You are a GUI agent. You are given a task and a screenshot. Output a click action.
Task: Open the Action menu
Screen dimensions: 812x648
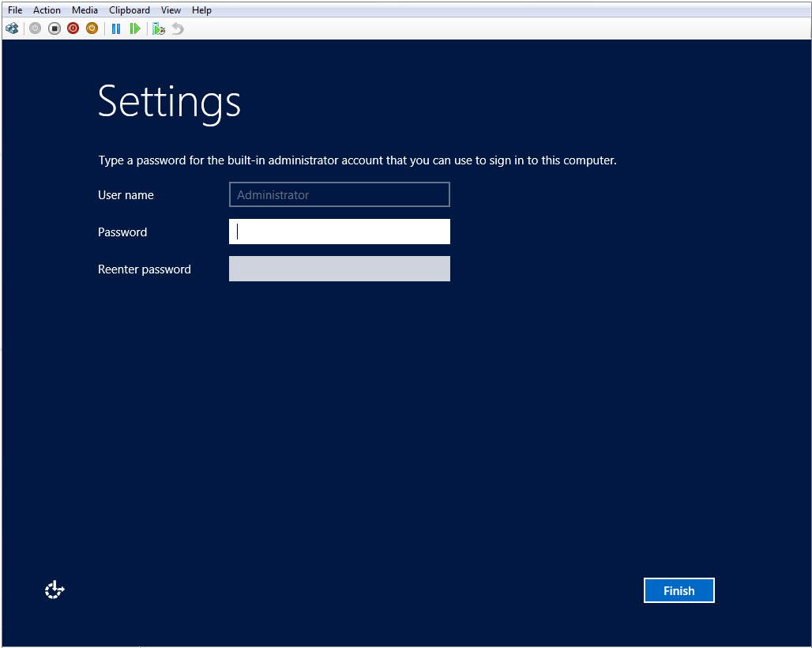click(x=47, y=10)
